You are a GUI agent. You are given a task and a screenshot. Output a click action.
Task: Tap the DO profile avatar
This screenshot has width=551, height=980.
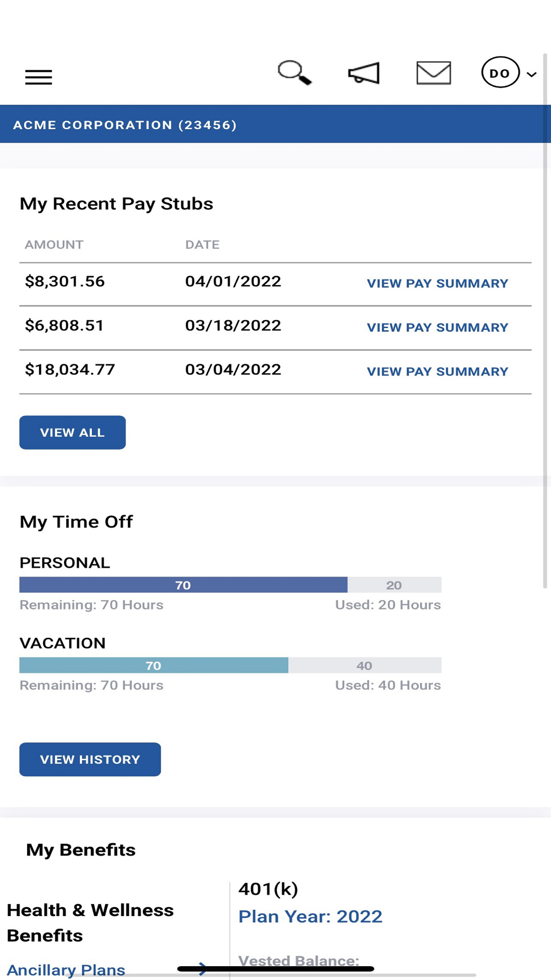[x=500, y=73]
